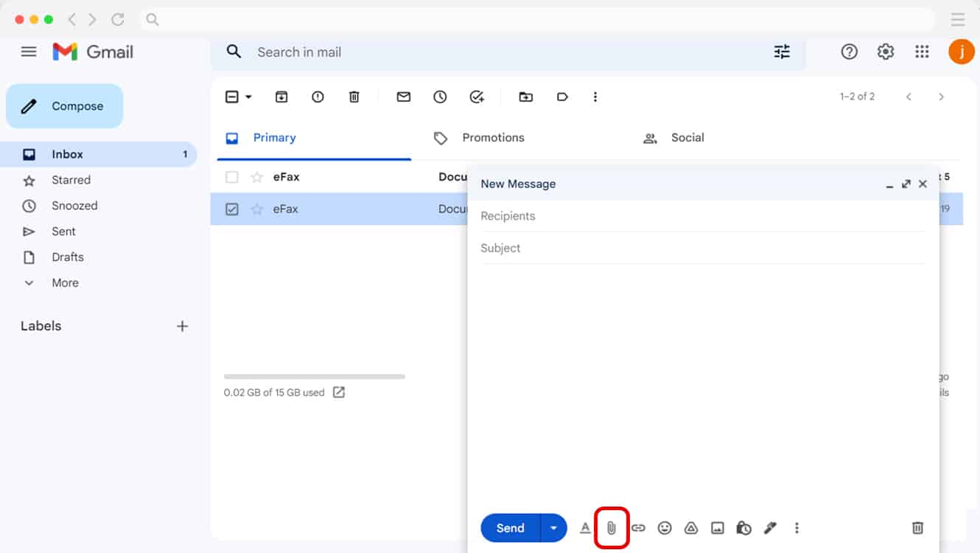This screenshot has width=980, height=553.
Task: Click the select-all messages checkbox
Action: pos(231,97)
